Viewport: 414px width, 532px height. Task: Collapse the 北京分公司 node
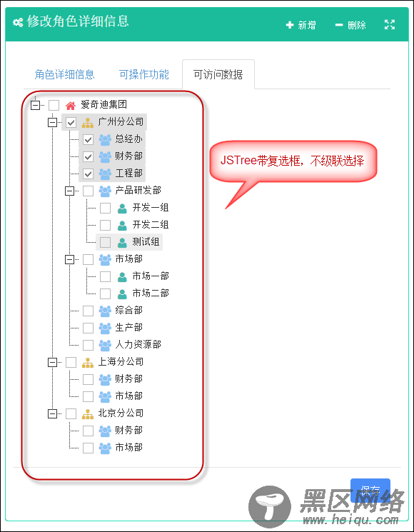tap(53, 414)
